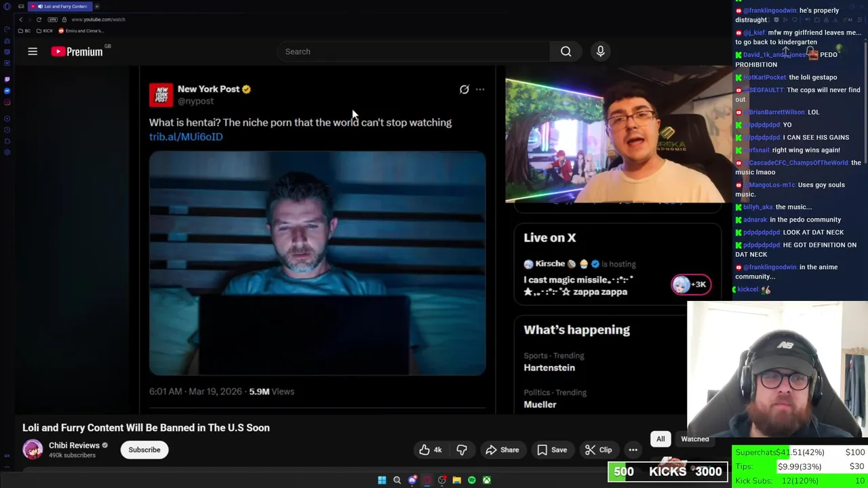This screenshot has width=868, height=488.
Task: Subscribe to Chibi Reviews
Action: 144,450
